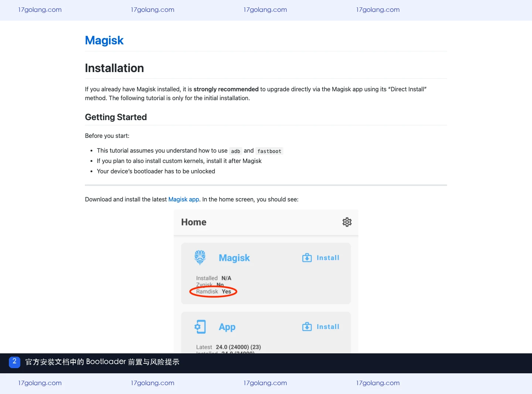Viewport: 532px width, 394px height.
Task: Click the "Home" title in the app screenshot
Action: 194,222
